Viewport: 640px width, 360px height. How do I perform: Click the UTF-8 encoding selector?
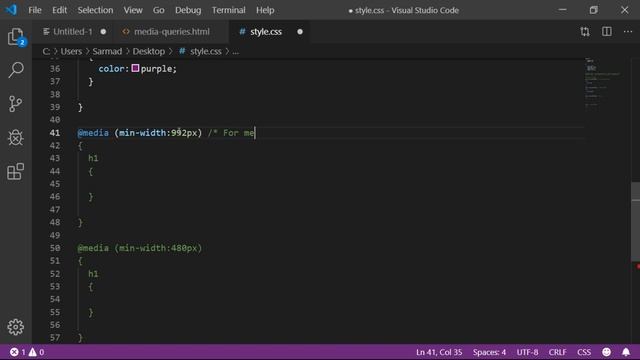pos(527,352)
